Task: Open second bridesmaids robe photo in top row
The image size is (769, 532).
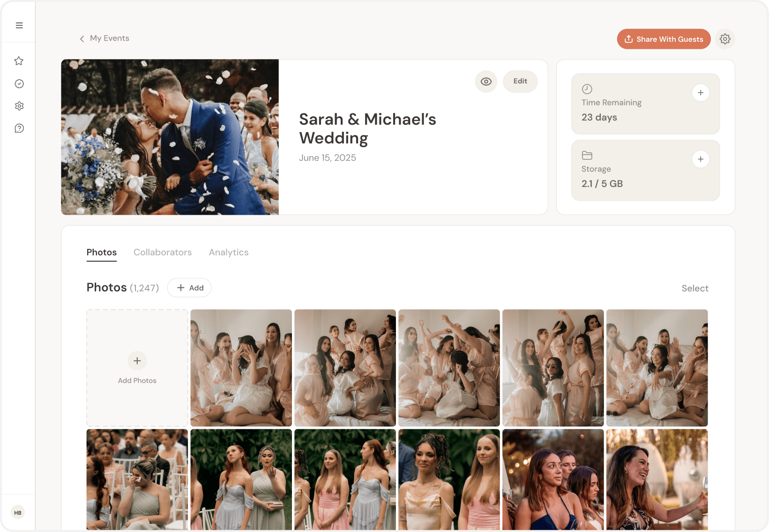Action: 345,368
